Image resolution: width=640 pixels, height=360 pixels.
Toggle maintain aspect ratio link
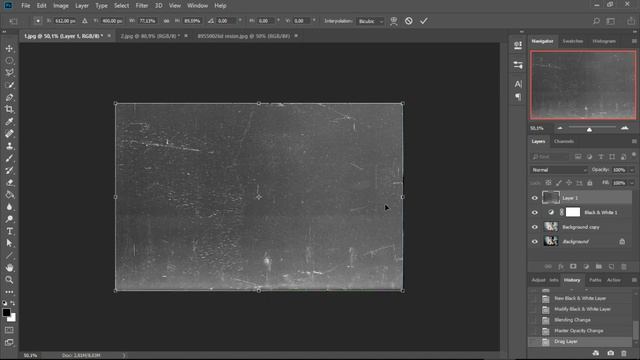(x=167, y=21)
